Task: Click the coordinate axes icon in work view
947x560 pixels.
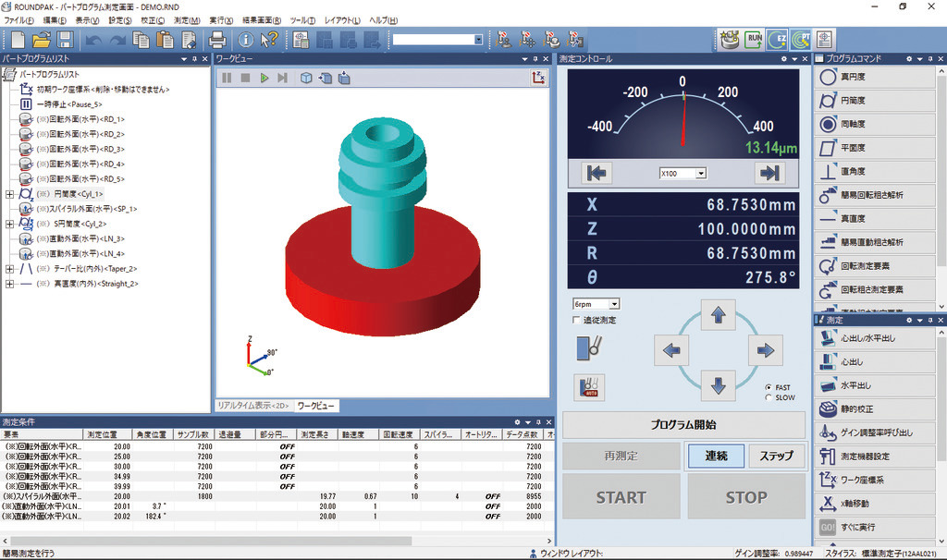Action: 539,78
